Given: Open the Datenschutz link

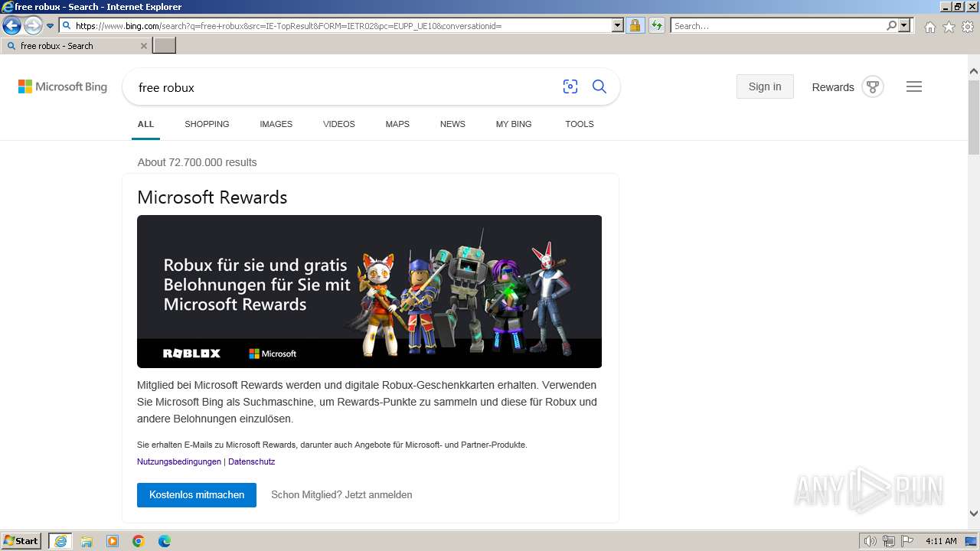Looking at the screenshot, I should tap(251, 461).
